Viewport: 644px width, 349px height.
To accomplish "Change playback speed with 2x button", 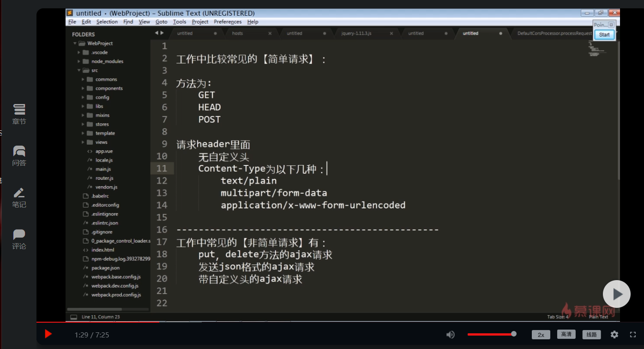I will (541, 335).
